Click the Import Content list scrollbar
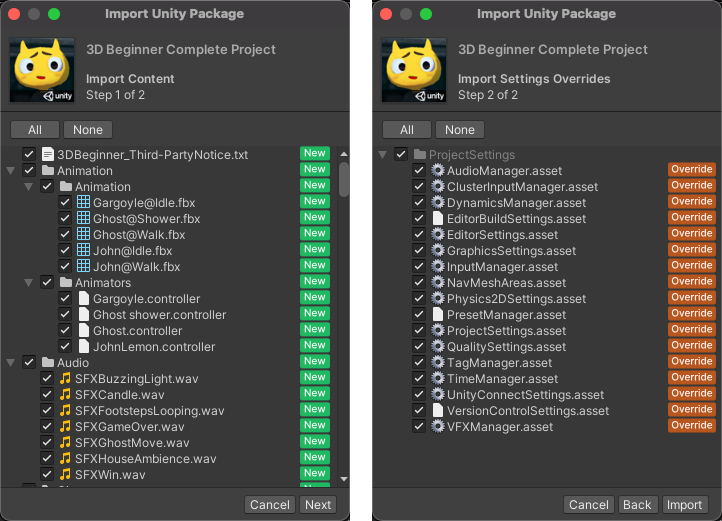 pos(344,180)
